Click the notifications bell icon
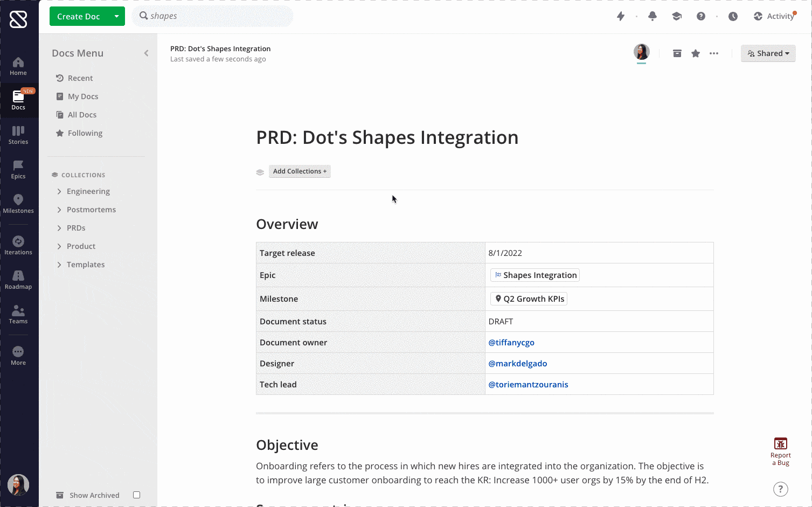Image resolution: width=812 pixels, height=507 pixels. (653, 16)
